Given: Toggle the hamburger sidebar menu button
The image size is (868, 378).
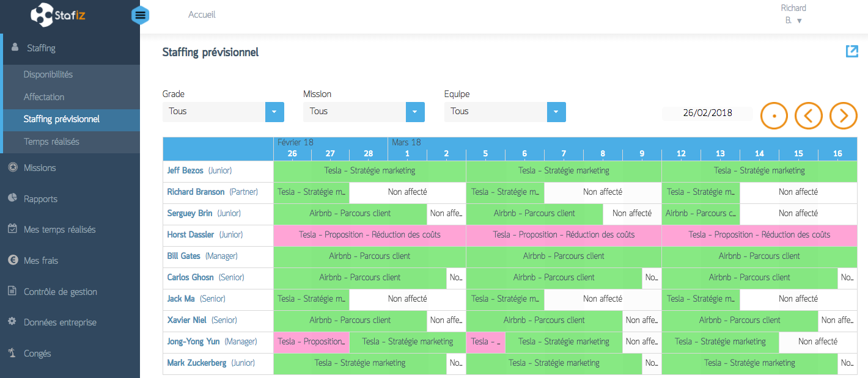Looking at the screenshot, I should 141,15.
